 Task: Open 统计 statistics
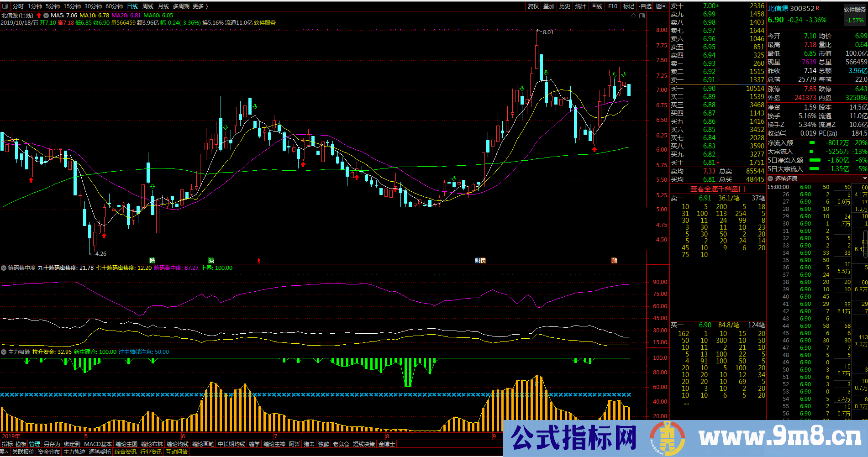tap(581, 6)
